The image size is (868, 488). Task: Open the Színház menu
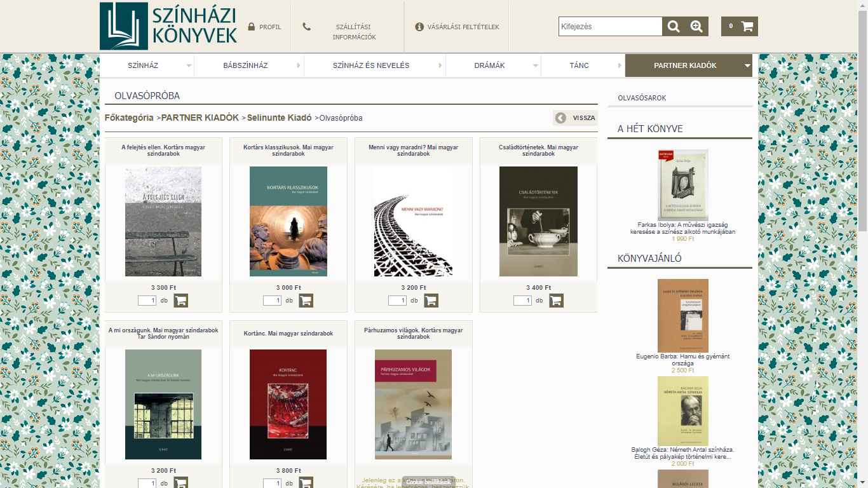click(x=143, y=65)
